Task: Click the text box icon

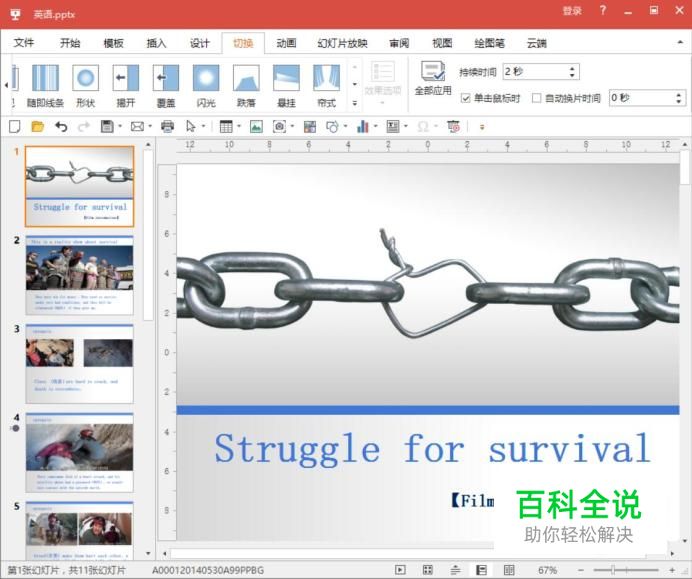Action: click(393, 127)
